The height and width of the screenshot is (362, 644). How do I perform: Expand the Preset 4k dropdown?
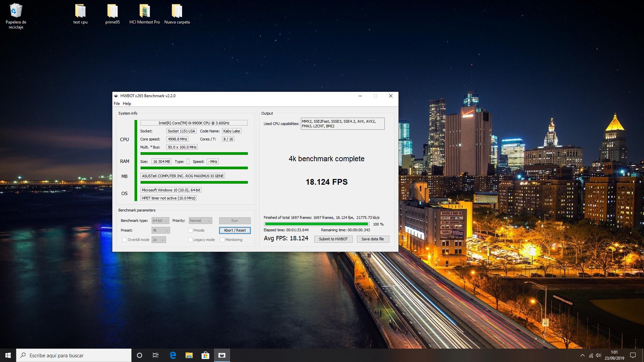pos(161,230)
